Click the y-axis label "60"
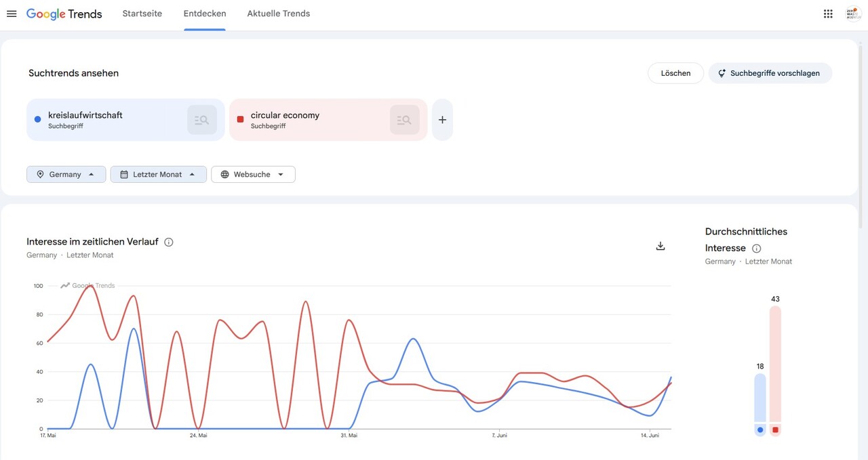Viewport: 868px width, 460px height. (39, 343)
